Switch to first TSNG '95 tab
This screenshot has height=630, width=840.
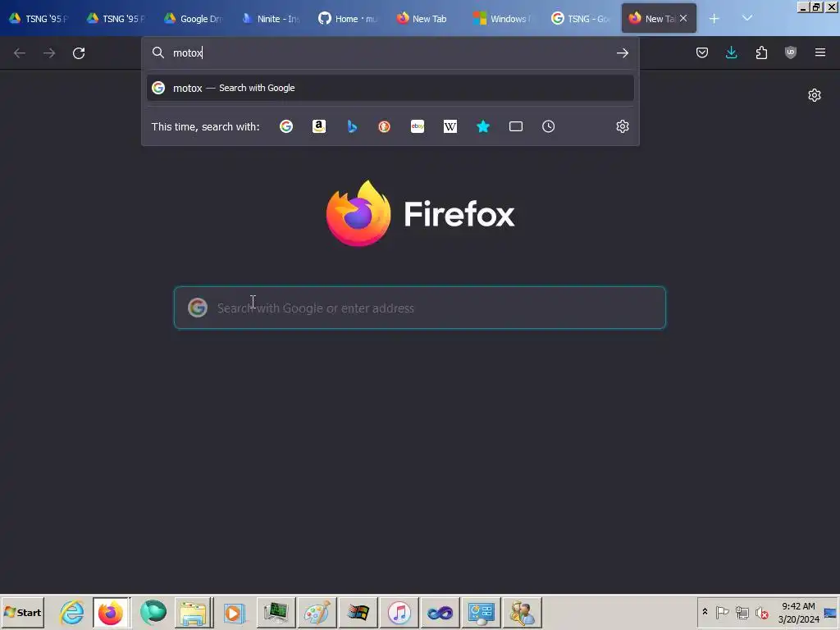tap(39, 19)
